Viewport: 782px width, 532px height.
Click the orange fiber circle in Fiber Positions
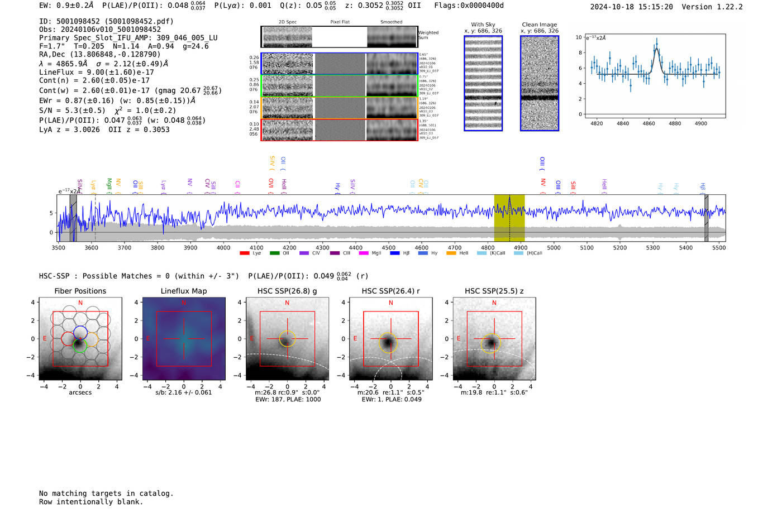pyautogui.click(x=92, y=339)
